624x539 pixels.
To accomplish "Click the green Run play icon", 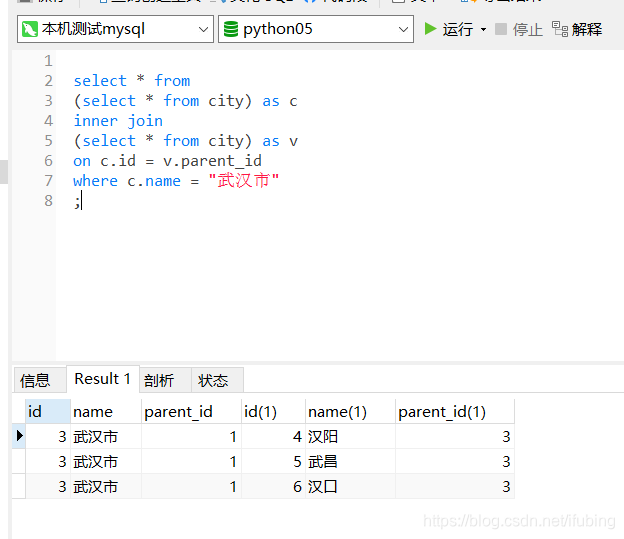I will 430,29.
